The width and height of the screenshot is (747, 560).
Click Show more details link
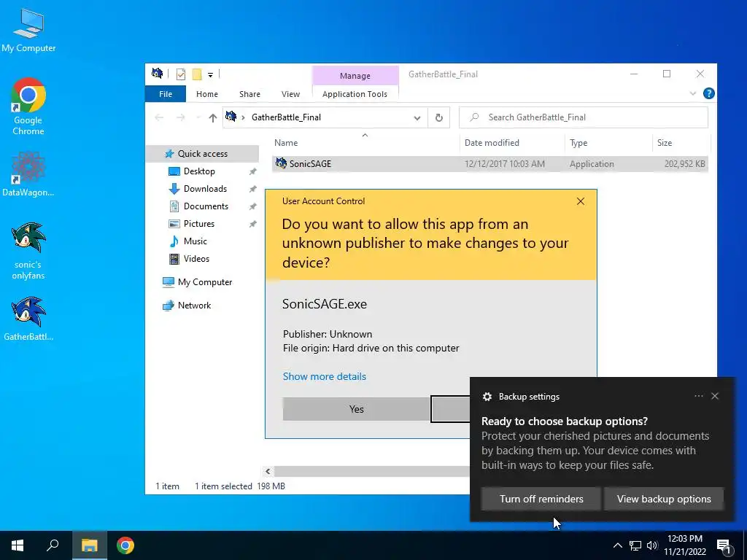tap(325, 377)
